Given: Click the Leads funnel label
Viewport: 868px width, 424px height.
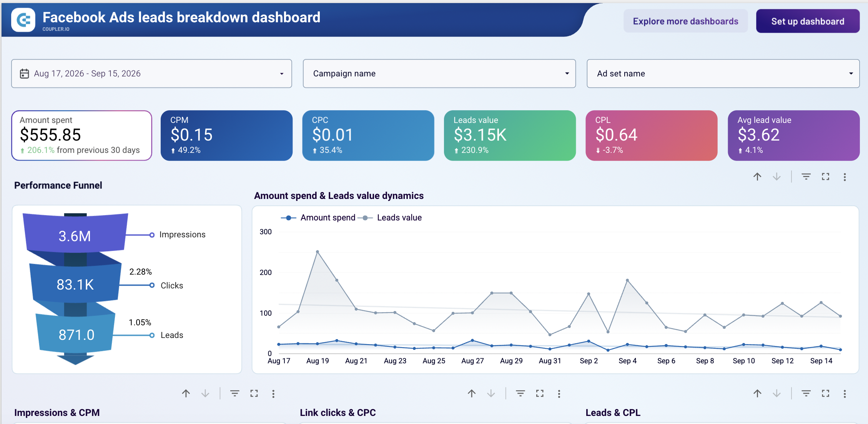Looking at the screenshot, I should (172, 335).
